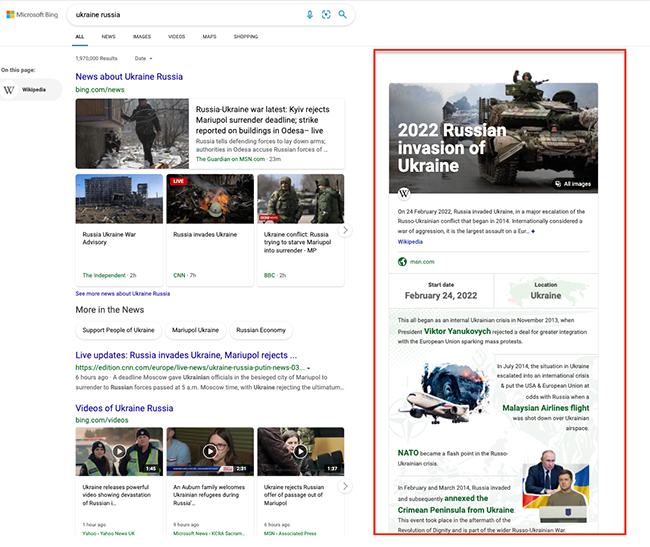This screenshot has height=547, width=650.
Task: Click Viktor Yanukovych highlighted name
Action: (457, 331)
